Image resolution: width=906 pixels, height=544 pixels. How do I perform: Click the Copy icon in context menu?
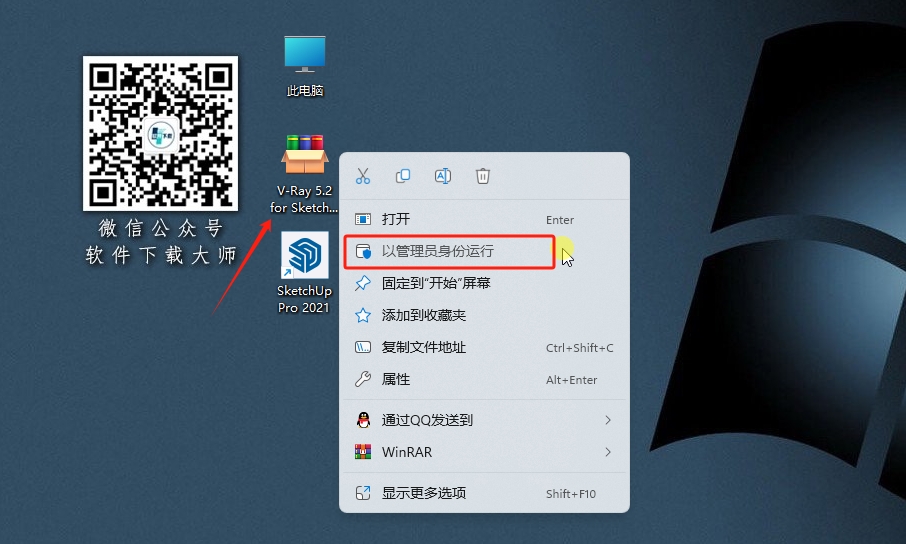(403, 176)
